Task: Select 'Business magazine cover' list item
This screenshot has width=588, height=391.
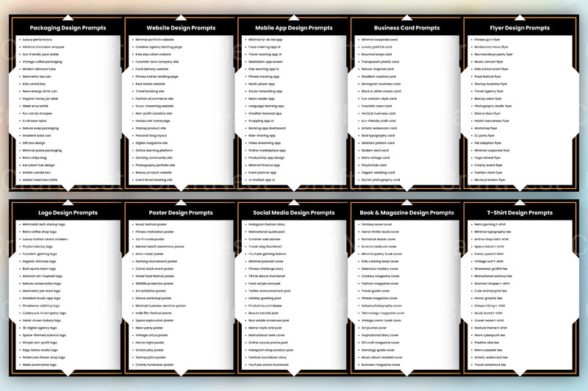Action: click(381, 365)
